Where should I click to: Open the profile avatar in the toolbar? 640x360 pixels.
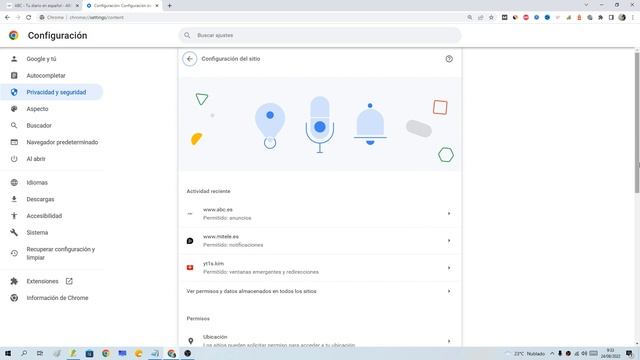[x=622, y=18]
